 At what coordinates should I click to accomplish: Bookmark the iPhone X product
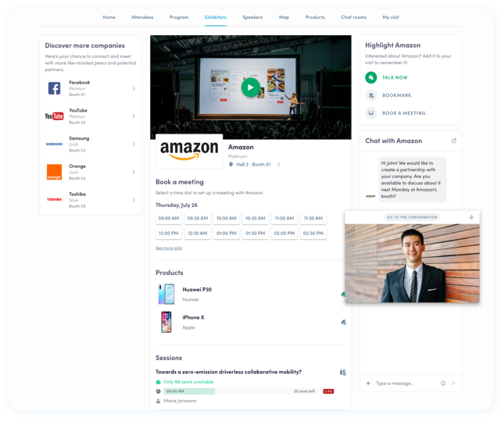point(343,323)
